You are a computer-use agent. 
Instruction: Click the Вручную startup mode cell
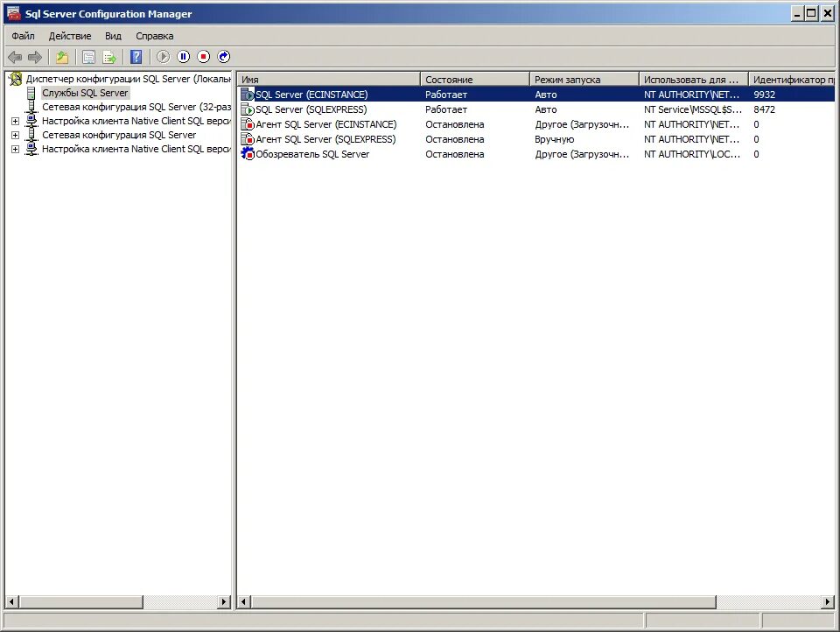(x=555, y=139)
